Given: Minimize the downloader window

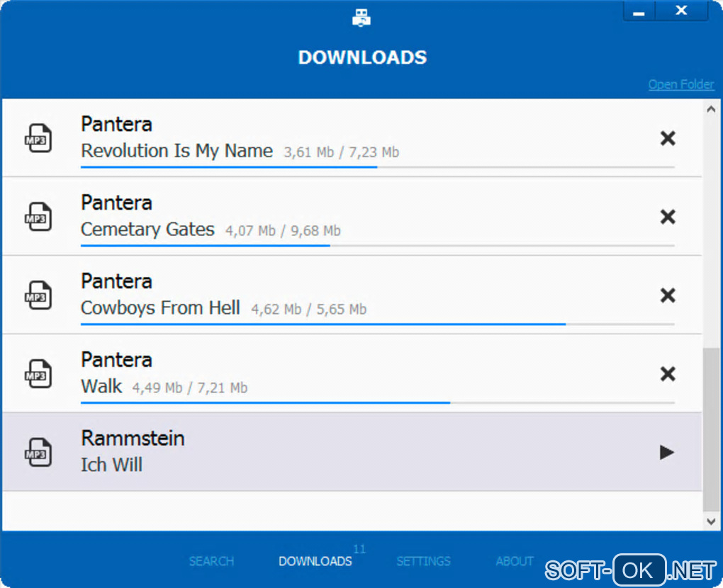Looking at the screenshot, I should tap(639, 11).
